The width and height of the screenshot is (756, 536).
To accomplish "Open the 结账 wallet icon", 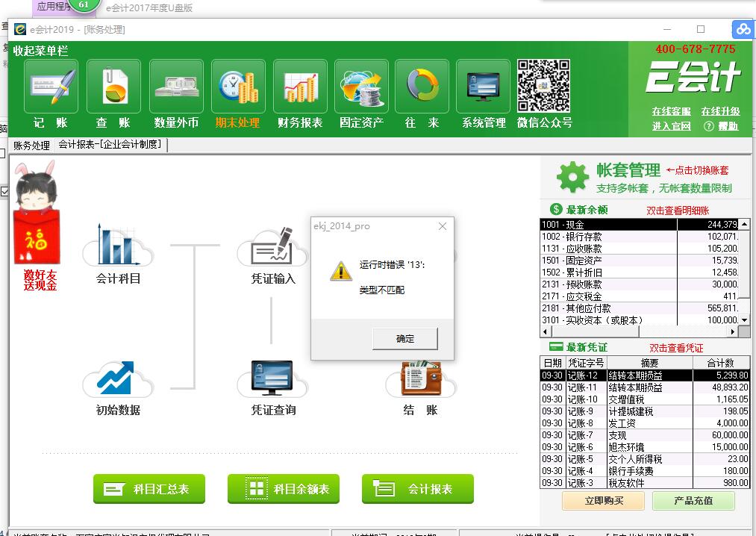I will (x=420, y=378).
